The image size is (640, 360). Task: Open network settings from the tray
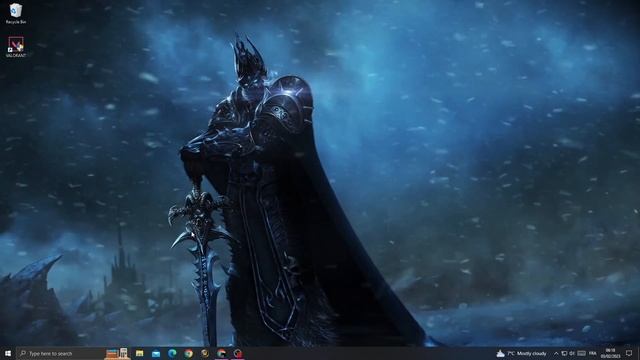point(564,353)
